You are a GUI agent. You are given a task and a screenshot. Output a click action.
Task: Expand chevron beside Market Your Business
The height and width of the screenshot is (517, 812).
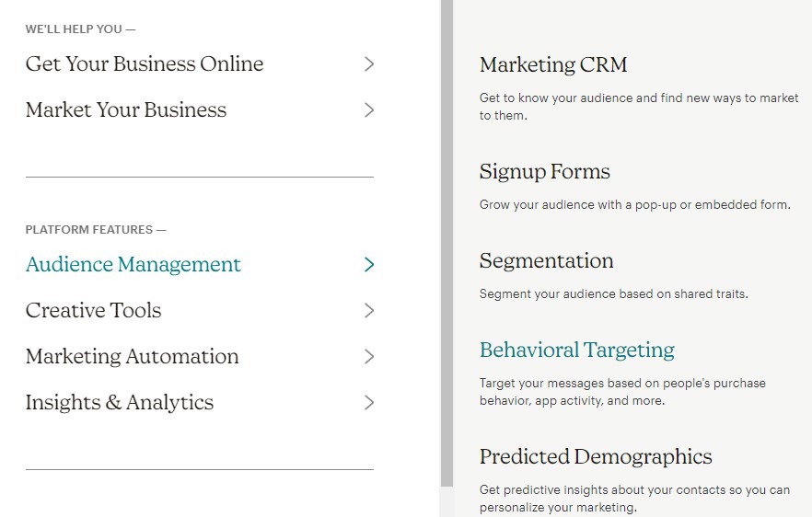click(x=368, y=110)
